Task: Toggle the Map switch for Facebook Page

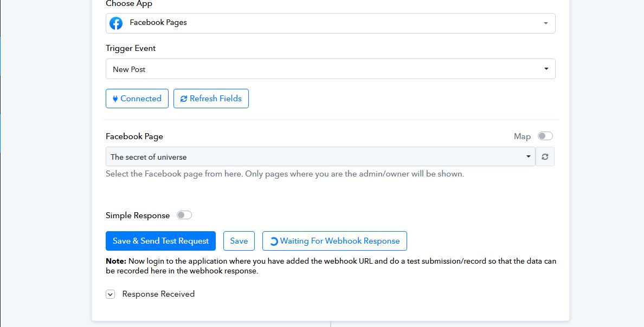Action: [545, 136]
